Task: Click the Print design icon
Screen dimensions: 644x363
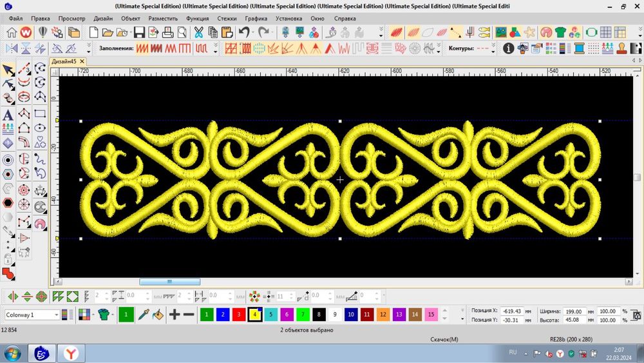Action: pyautogui.click(x=167, y=32)
